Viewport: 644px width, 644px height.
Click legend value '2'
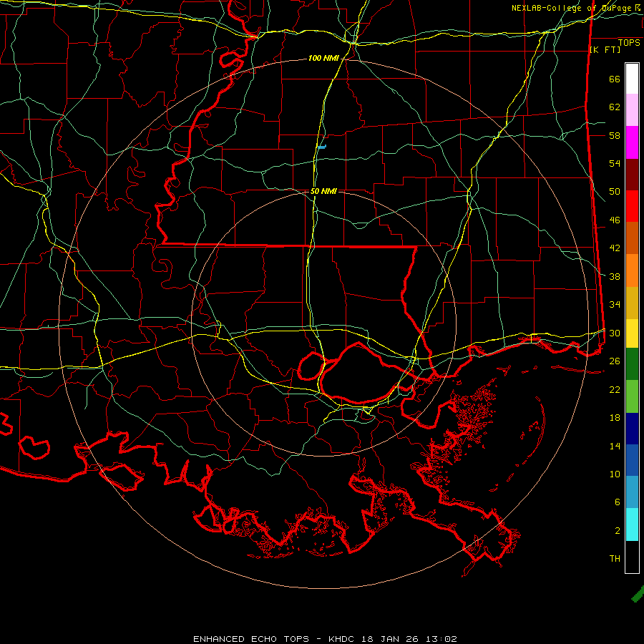click(618, 531)
